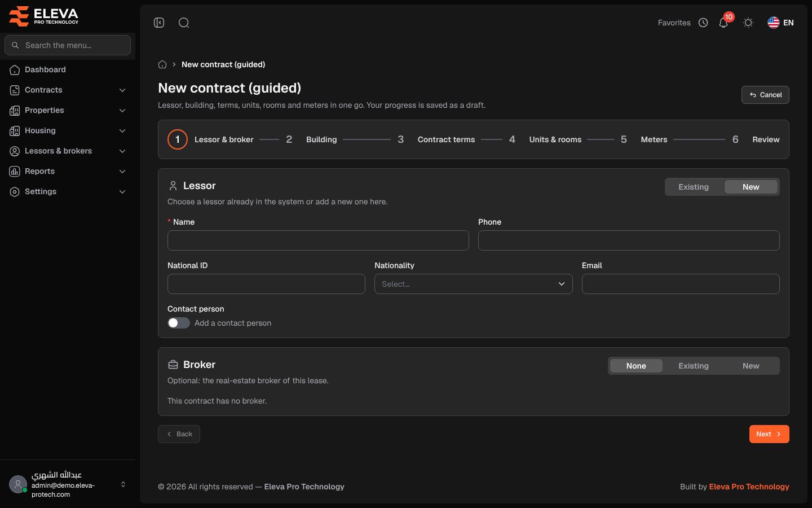
Task: Go home via breadcrumb house icon
Action: tap(162, 64)
